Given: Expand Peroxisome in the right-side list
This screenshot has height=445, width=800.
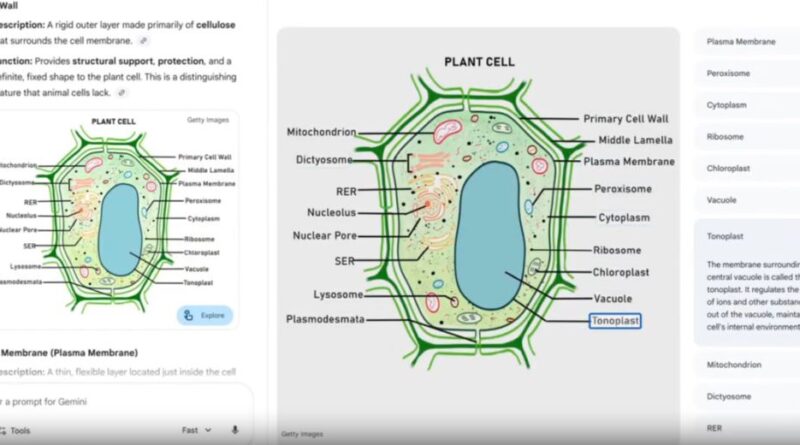Looking at the screenshot, I should tap(728, 73).
